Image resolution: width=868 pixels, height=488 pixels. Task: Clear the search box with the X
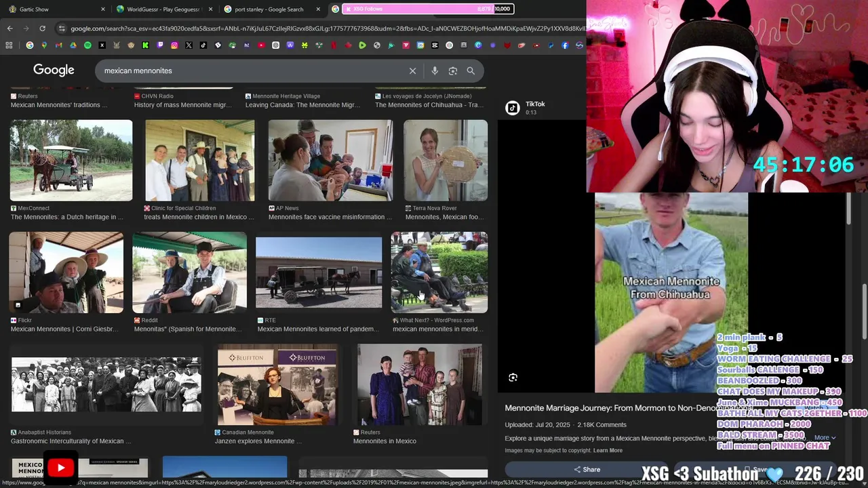tap(412, 70)
